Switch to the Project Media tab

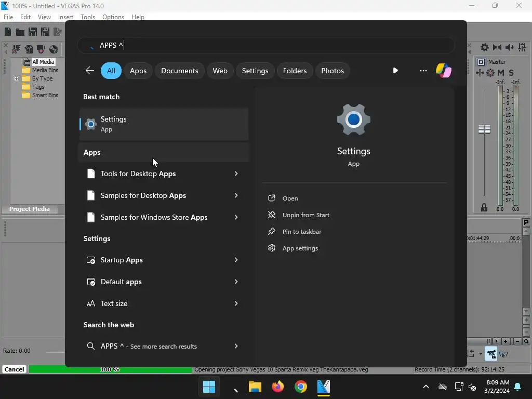coord(29,209)
